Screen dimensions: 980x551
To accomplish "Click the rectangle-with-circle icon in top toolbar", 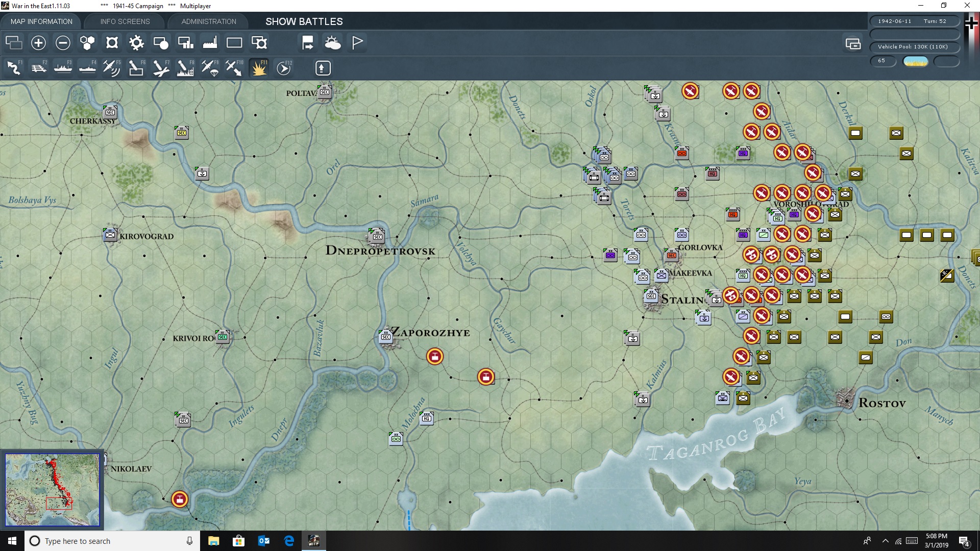I will click(x=161, y=43).
